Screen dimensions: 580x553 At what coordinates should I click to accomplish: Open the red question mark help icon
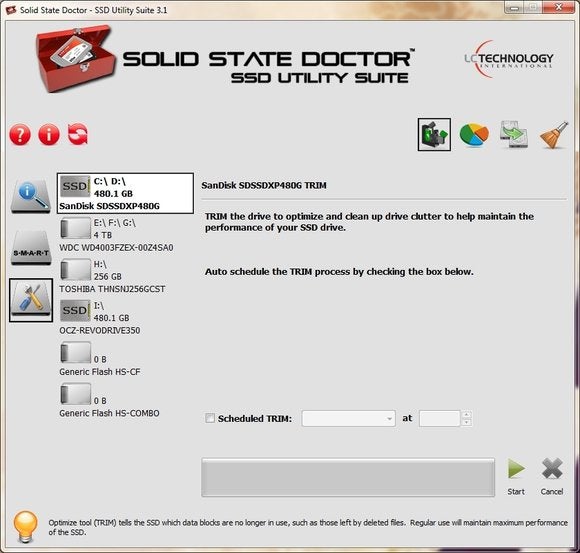(20, 134)
